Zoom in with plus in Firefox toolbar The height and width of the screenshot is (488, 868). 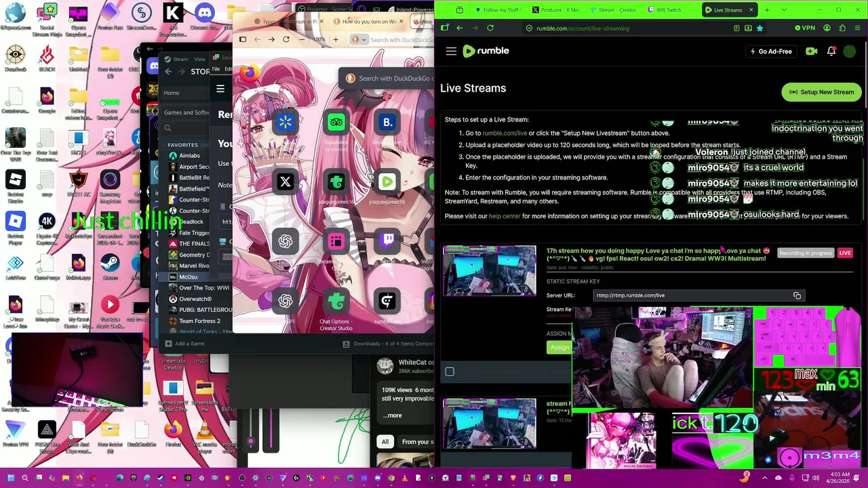(x=335, y=40)
